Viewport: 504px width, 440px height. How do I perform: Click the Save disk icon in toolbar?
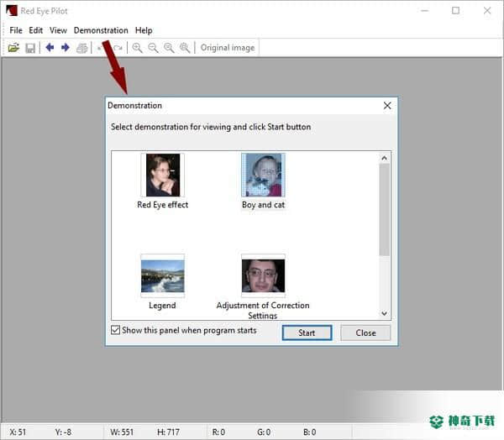[30, 48]
